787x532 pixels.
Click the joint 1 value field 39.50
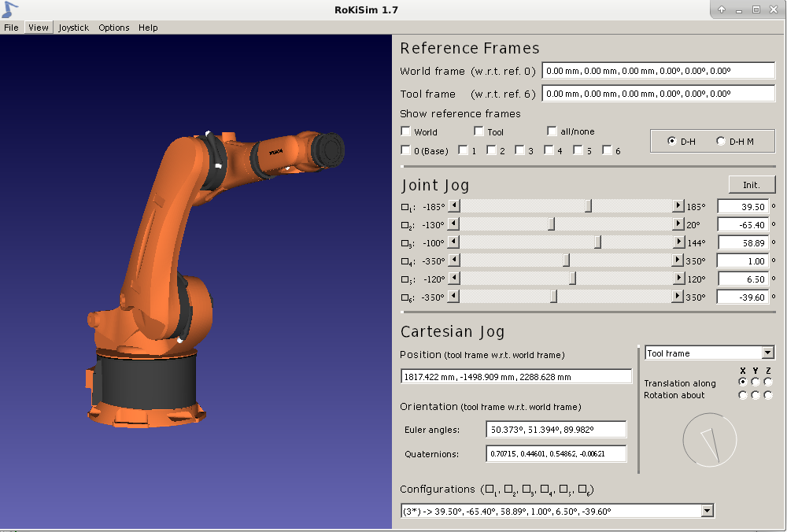[x=744, y=206]
